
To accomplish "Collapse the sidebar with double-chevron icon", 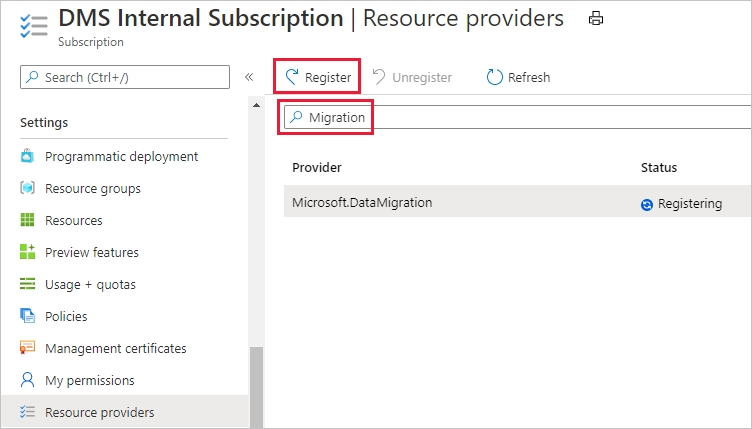I will (249, 77).
